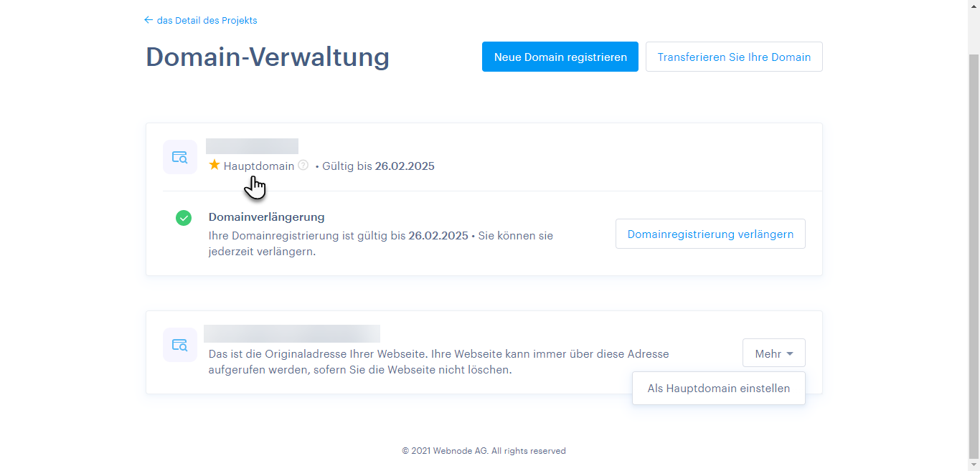
Task: Choose 'Als Hauptdomain einstellen' from menu
Action: 718,389
